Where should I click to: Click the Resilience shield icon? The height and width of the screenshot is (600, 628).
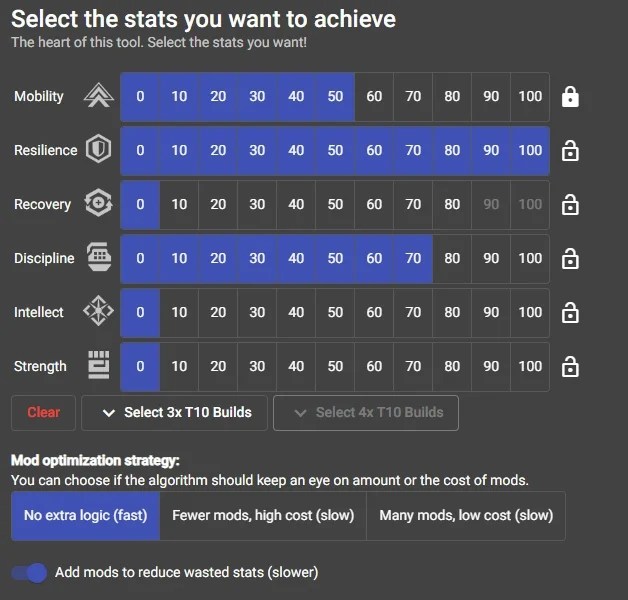pos(98,151)
